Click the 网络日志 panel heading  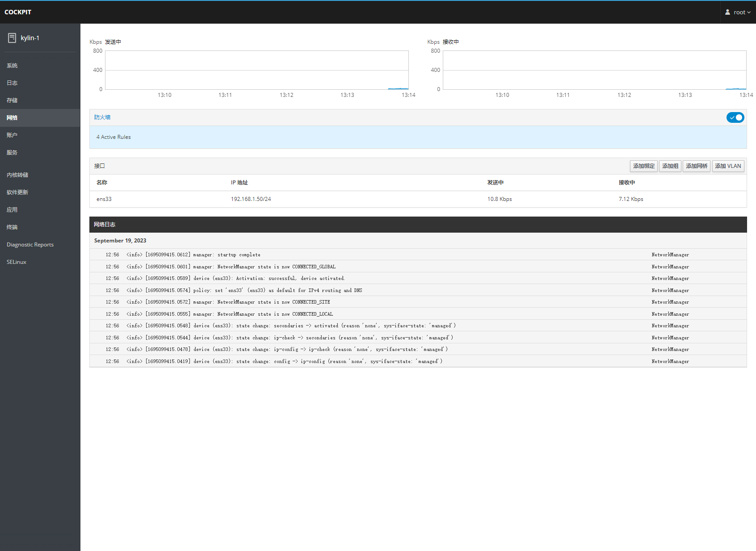pos(105,225)
